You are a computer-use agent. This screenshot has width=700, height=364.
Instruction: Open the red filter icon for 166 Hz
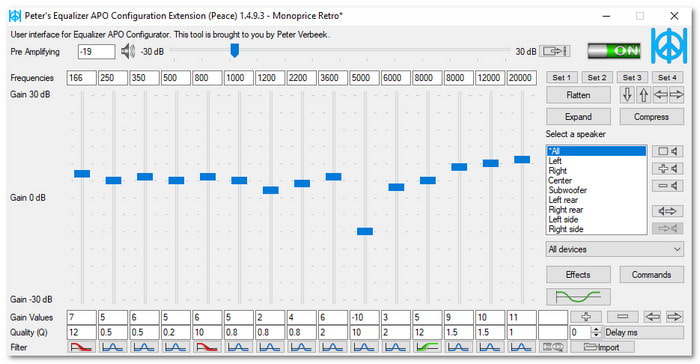point(81,347)
